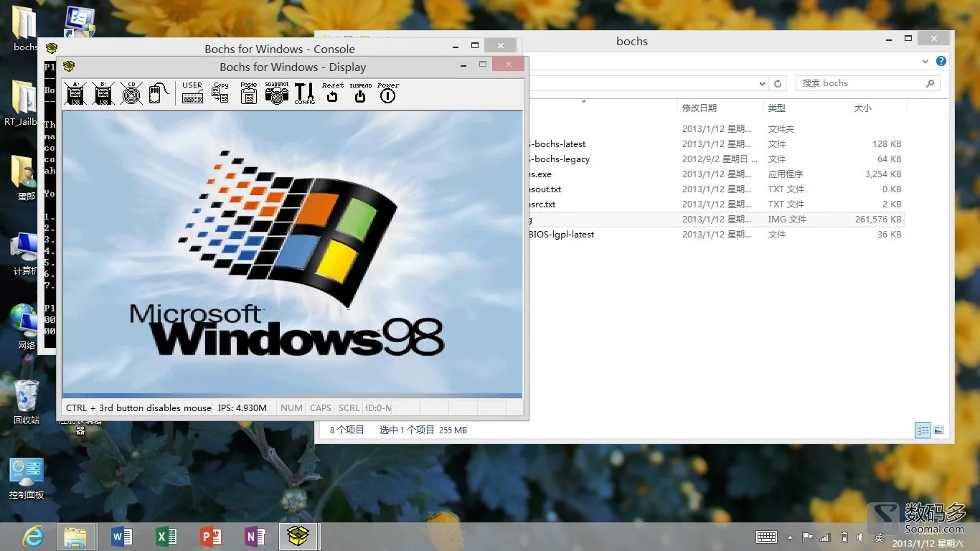Viewport: 980px width, 551px height.
Task: Click the NUM indicator in Bochs status bar
Action: tap(291, 408)
